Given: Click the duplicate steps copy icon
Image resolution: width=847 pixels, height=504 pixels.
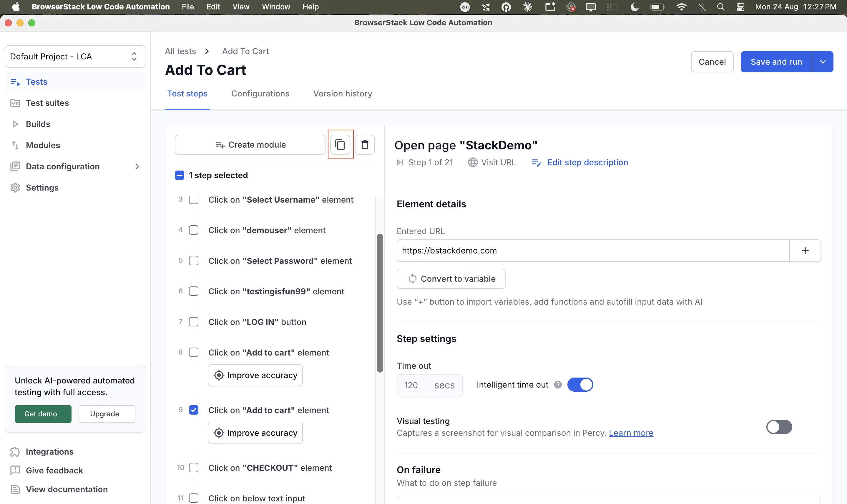Looking at the screenshot, I should (x=340, y=145).
